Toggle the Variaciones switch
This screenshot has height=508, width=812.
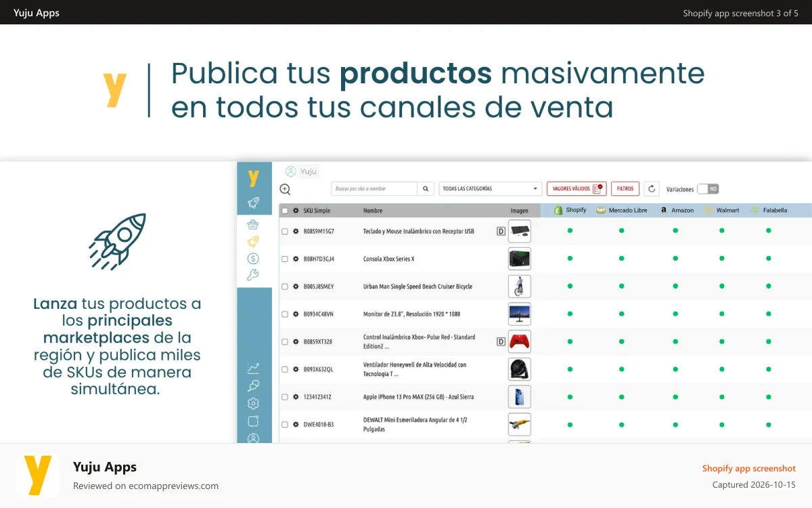click(708, 189)
